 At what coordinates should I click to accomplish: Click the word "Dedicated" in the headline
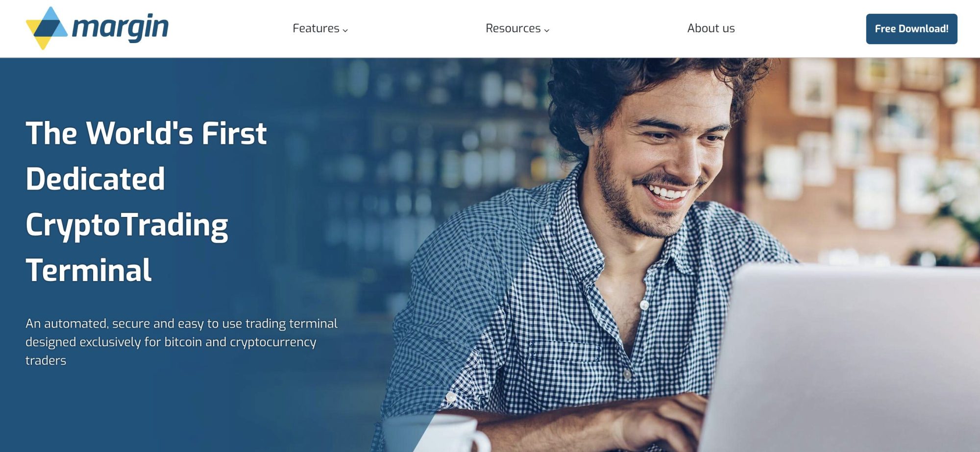95,179
